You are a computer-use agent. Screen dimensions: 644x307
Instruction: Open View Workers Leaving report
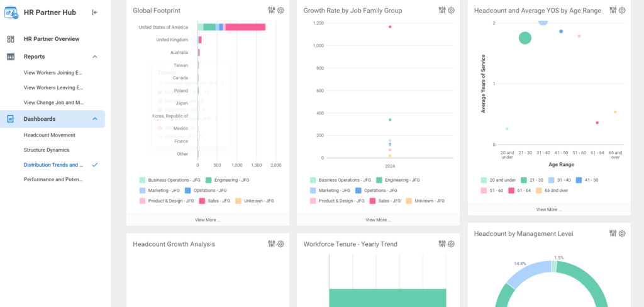(x=53, y=87)
